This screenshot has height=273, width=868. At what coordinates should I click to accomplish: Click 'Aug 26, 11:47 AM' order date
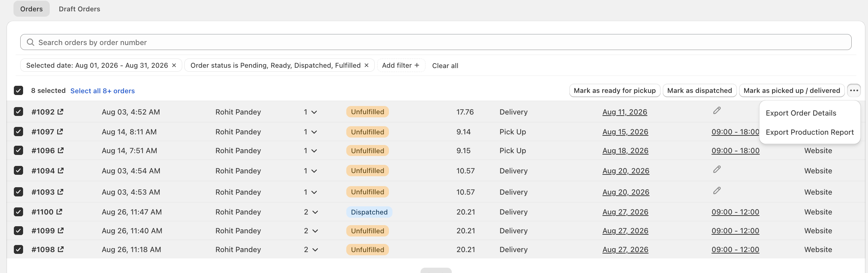(x=132, y=212)
